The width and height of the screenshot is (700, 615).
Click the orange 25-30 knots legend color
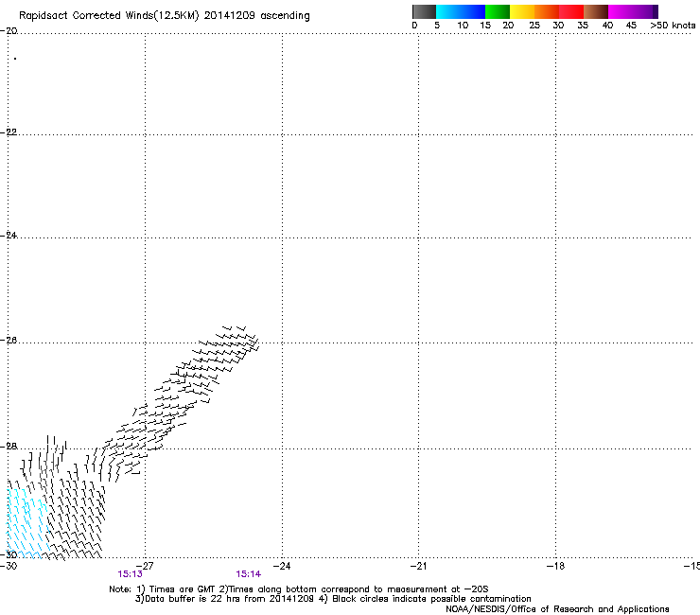point(547,11)
